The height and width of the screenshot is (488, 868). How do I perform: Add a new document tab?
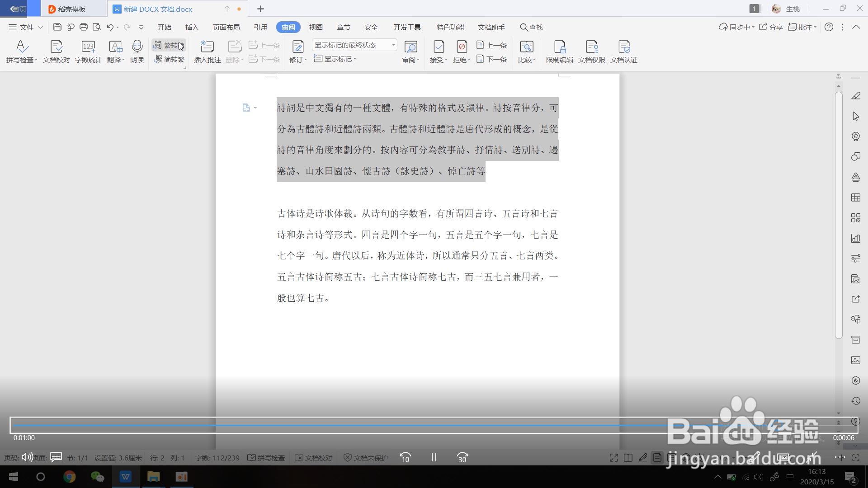pyautogui.click(x=260, y=9)
